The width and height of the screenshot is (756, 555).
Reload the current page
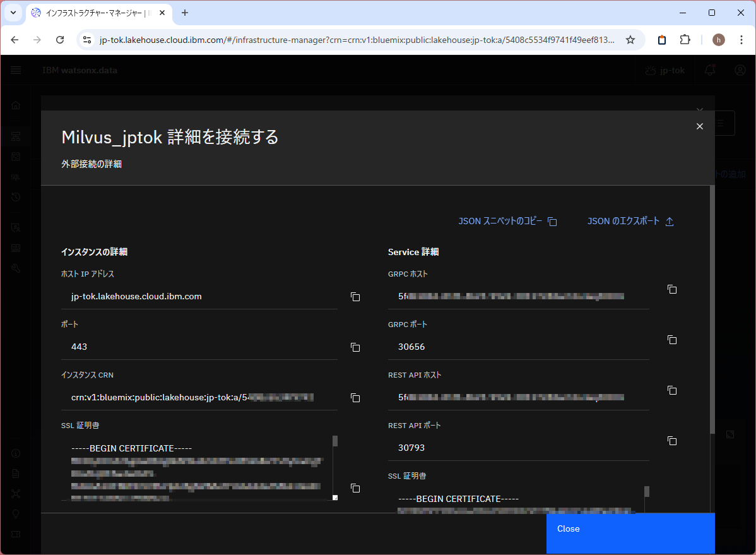pyautogui.click(x=60, y=40)
